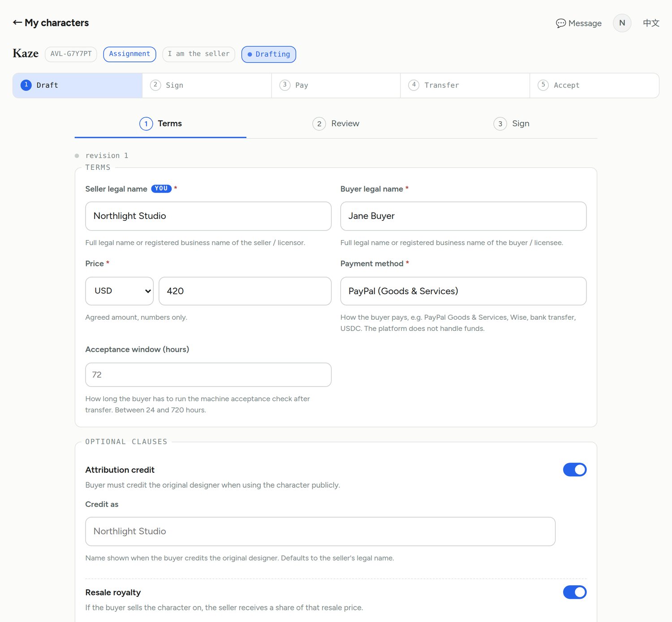The width and height of the screenshot is (672, 622).
Task: Open the Review sub-tab
Action: (336, 124)
